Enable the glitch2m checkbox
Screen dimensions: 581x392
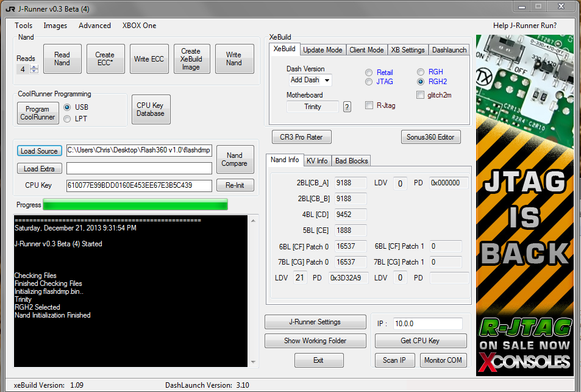(x=420, y=95)
